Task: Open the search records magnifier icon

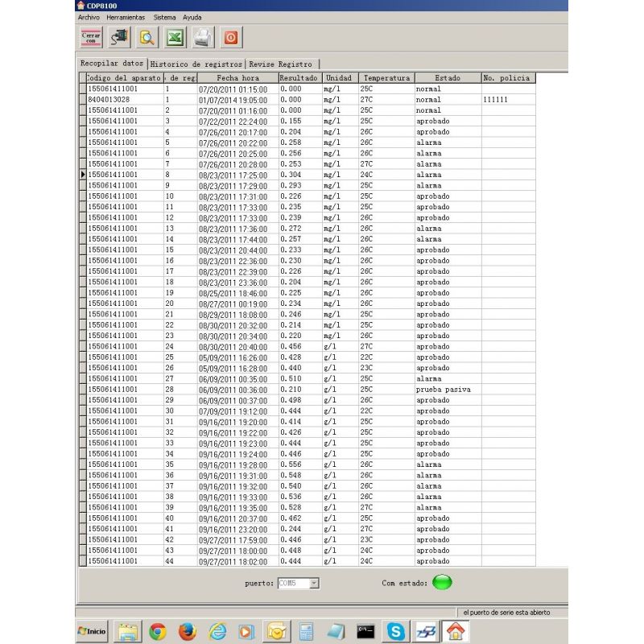Action: pos(147,37)
